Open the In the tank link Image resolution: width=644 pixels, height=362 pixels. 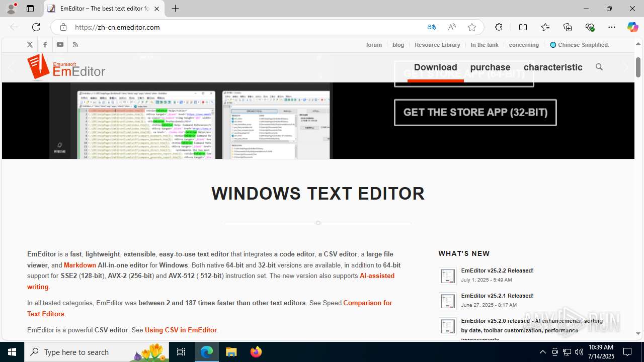[485, 45]
